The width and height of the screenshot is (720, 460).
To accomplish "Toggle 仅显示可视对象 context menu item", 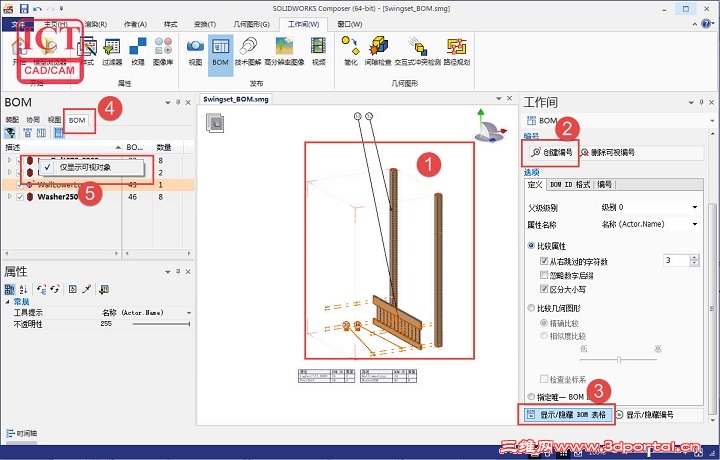I will tap(91, 168).
